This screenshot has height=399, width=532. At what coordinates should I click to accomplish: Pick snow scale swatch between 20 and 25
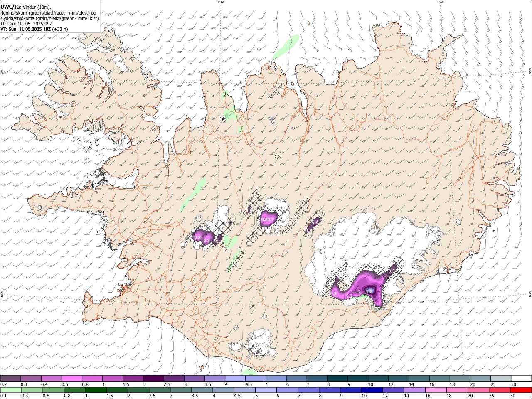[x=480, y=378]
